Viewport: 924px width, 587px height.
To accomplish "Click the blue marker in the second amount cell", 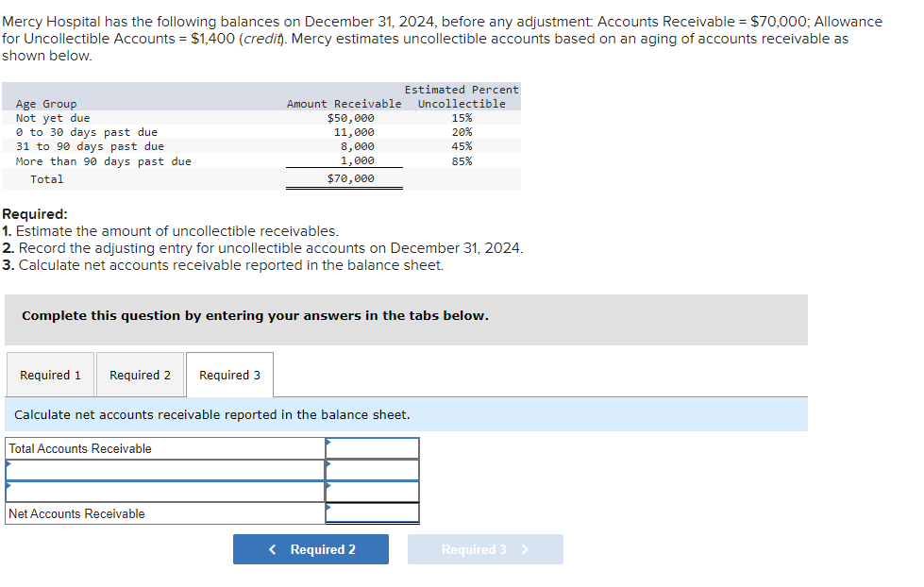I will 329,463.
